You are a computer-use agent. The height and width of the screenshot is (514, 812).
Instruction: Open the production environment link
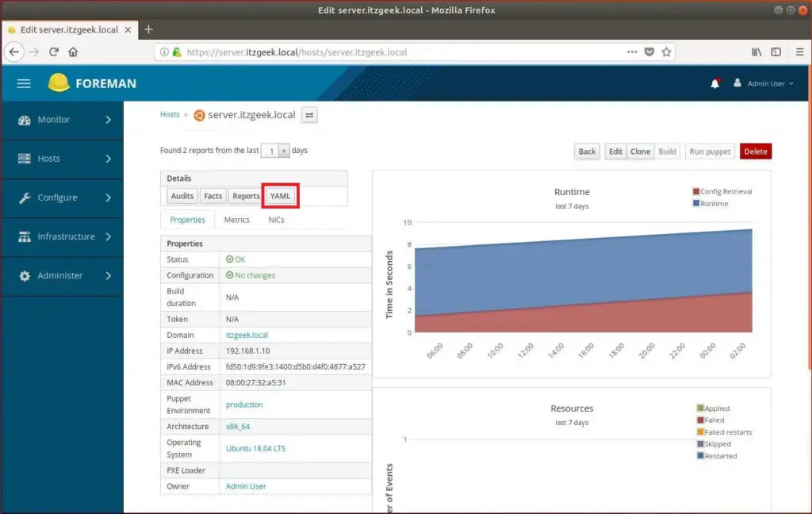[x=244, y=405]
